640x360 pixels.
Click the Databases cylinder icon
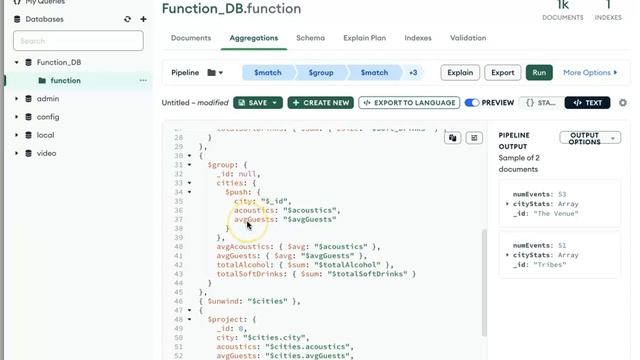coord(17,19)
